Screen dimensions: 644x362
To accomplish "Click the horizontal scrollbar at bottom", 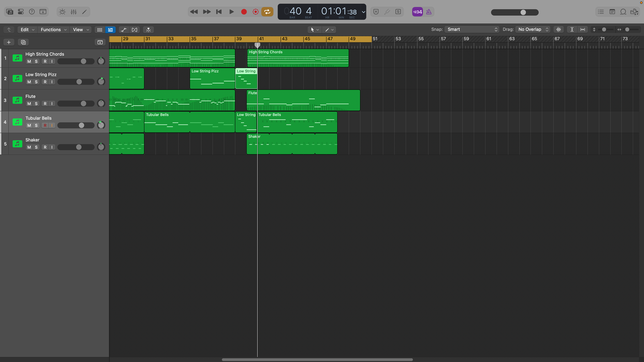I will (317, 359).
